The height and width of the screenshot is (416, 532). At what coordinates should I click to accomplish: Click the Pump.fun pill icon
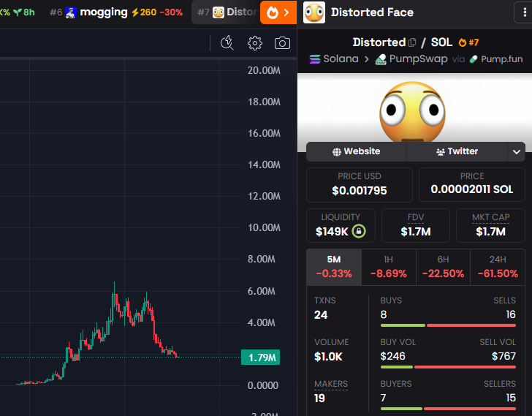(474, 59)
